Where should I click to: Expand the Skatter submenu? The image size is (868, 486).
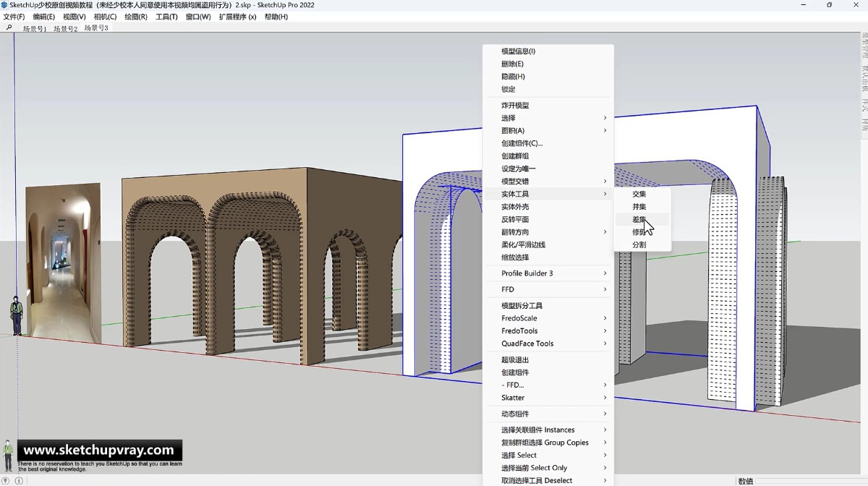click(548, 398)
